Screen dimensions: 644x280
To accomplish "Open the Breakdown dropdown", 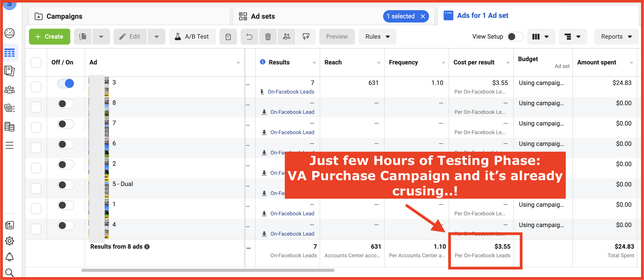I will [573, 37].
